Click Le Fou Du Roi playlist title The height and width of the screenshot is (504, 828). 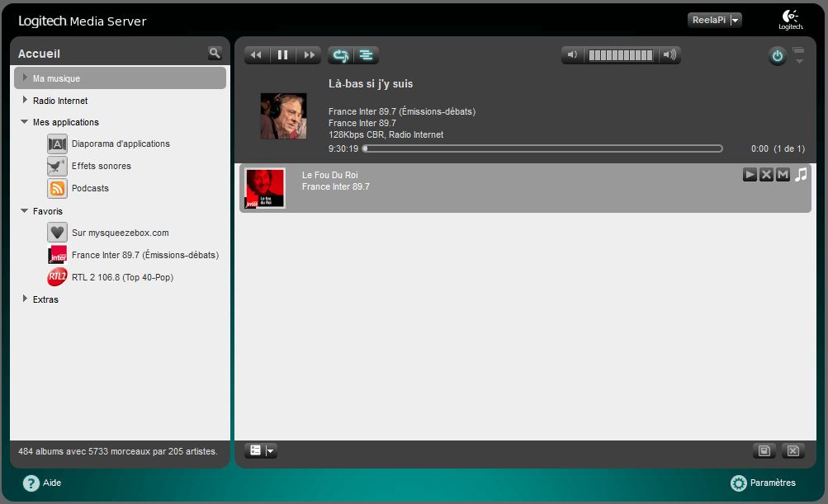tap(330, 175)
